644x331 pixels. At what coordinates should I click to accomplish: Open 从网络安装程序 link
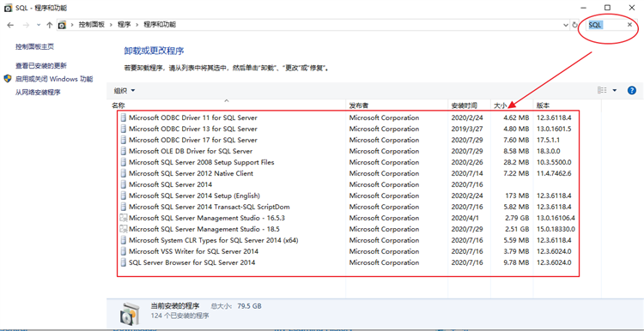(x=38, y=93)
